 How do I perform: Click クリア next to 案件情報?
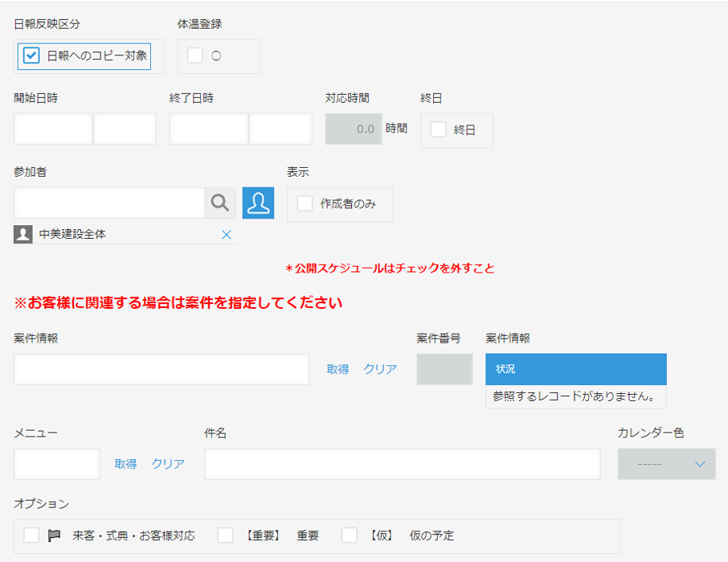(380, 369)
